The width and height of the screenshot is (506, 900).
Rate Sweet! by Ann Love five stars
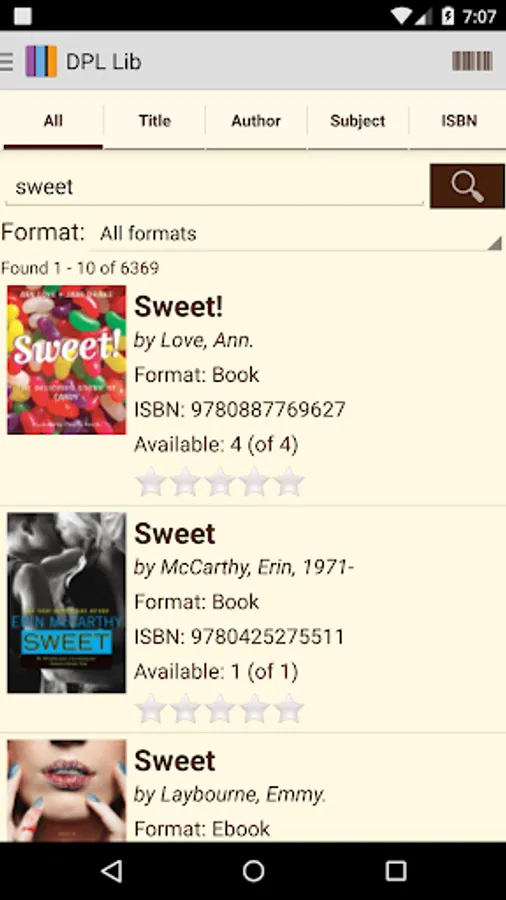[289, 481]
